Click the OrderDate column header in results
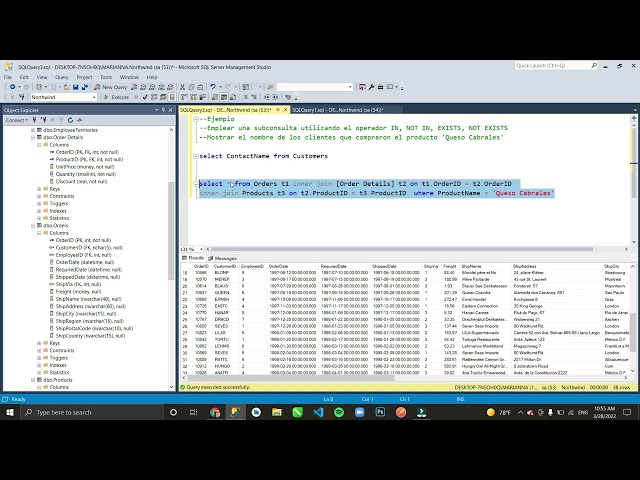The image size is (640, 480). click(292, 266)
